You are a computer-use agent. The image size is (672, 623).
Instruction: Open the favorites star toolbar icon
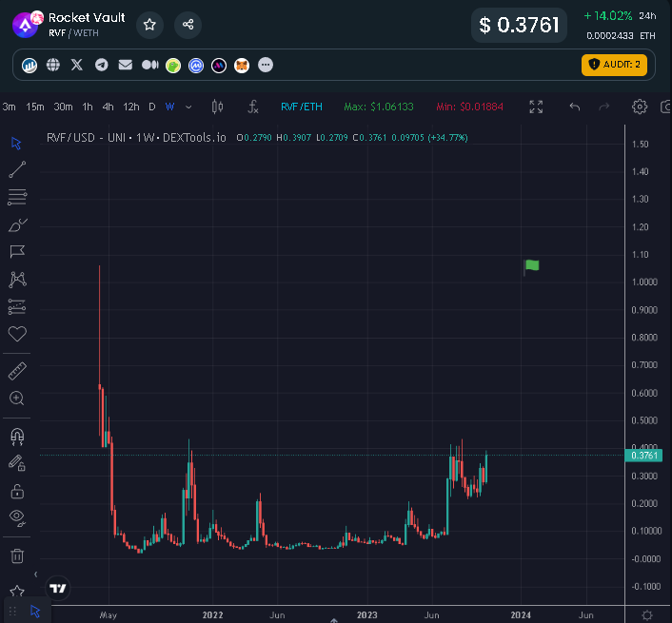point(17,592)
